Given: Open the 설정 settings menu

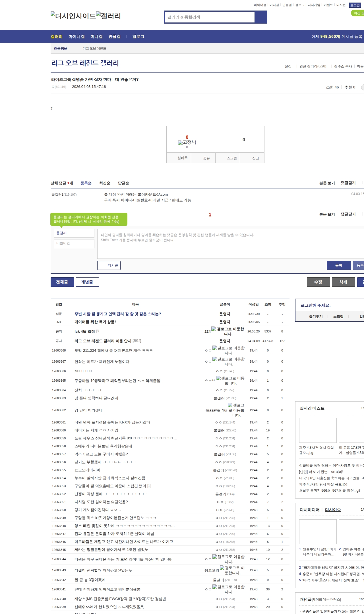Looking at the screenshot, I should (288, 66).
